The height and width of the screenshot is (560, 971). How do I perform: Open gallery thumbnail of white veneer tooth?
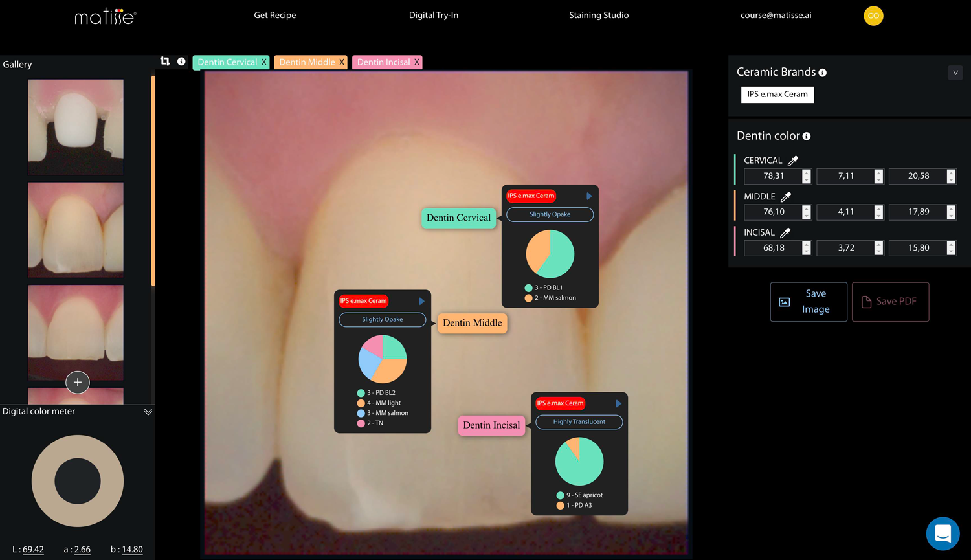[x=76, y=127]
